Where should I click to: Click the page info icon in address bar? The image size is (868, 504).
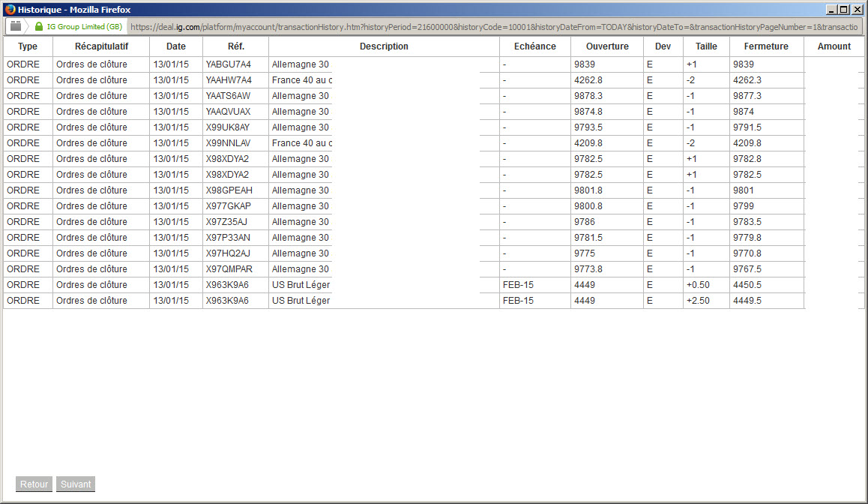16,26
